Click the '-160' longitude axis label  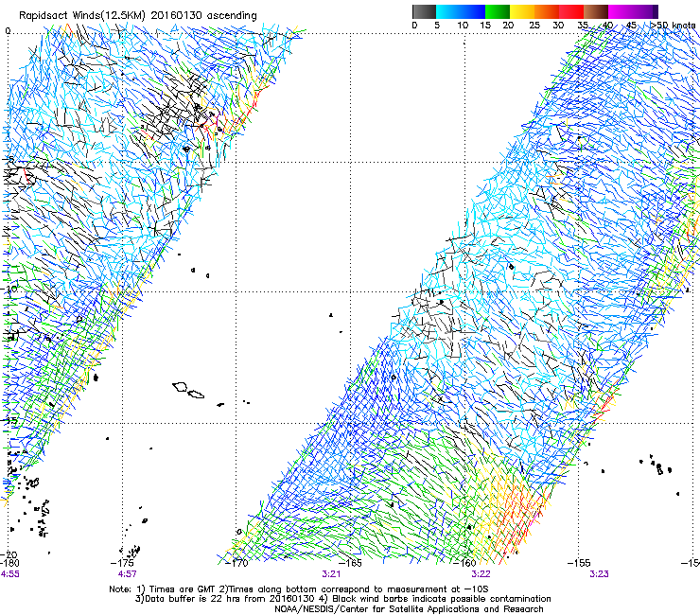[465, 563]
